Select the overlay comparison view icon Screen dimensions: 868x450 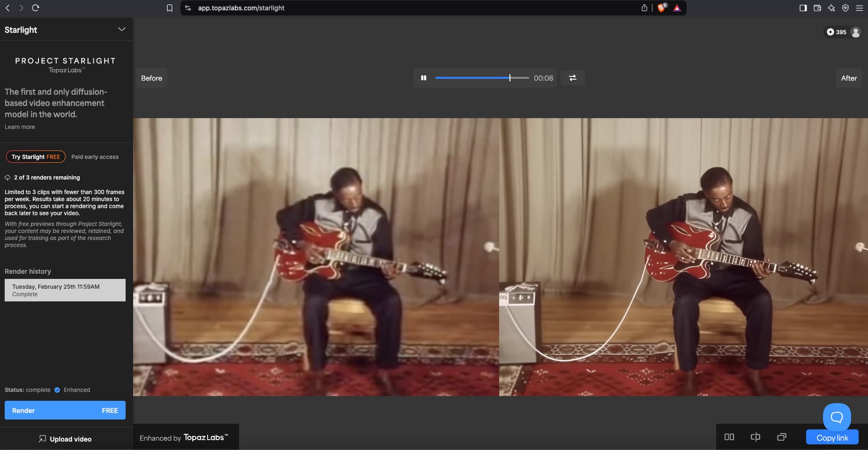pos(781,437)
